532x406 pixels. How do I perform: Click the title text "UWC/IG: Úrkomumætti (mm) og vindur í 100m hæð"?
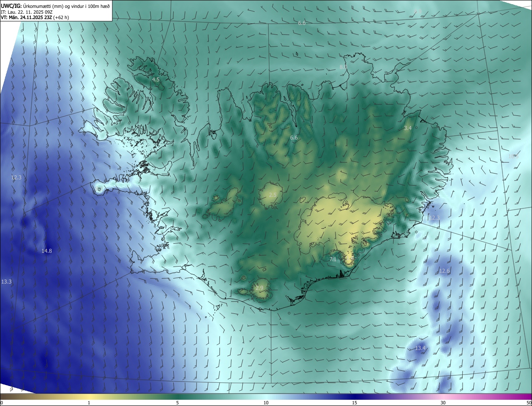click(55, 6)
